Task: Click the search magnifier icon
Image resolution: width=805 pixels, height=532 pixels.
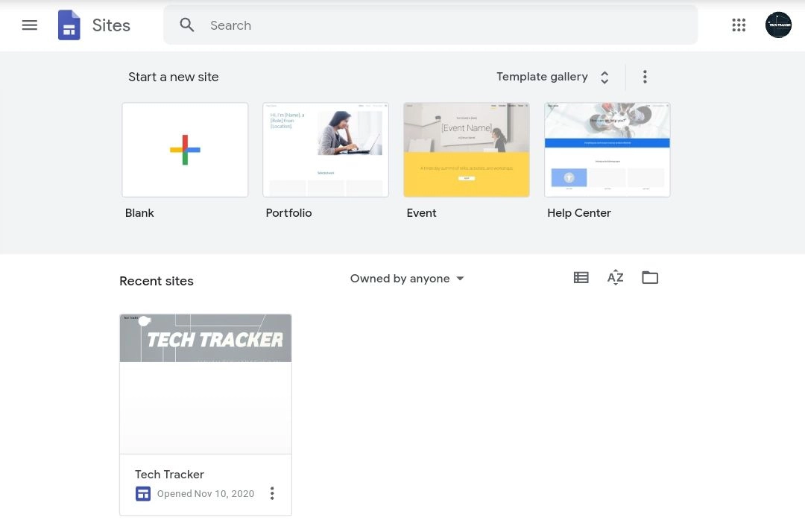Action: (x=187, y=25)
